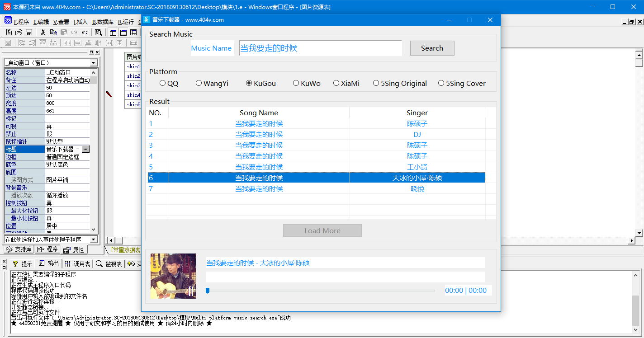Open the E.编辑 menu
644x338 pixels.
click(41, 22)
